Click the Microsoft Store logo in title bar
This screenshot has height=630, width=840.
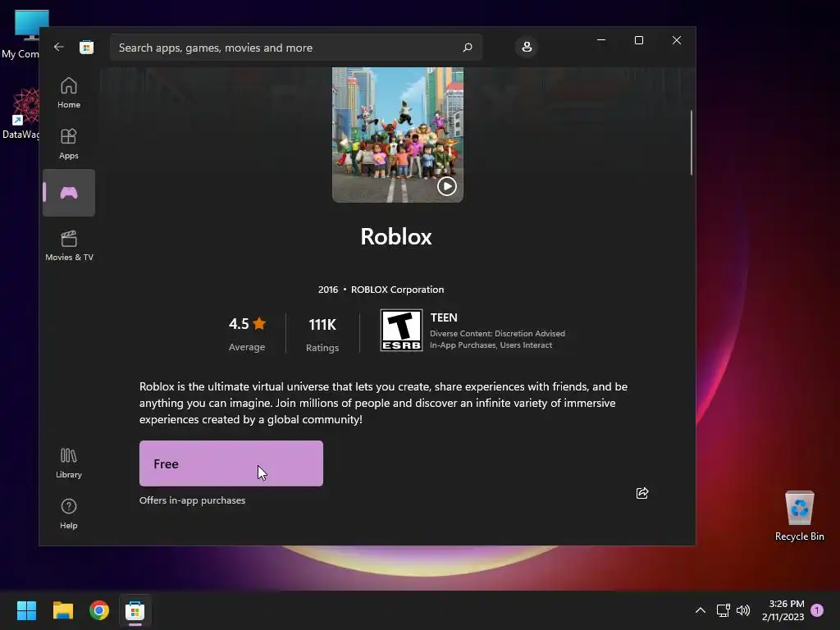[86, 47]
